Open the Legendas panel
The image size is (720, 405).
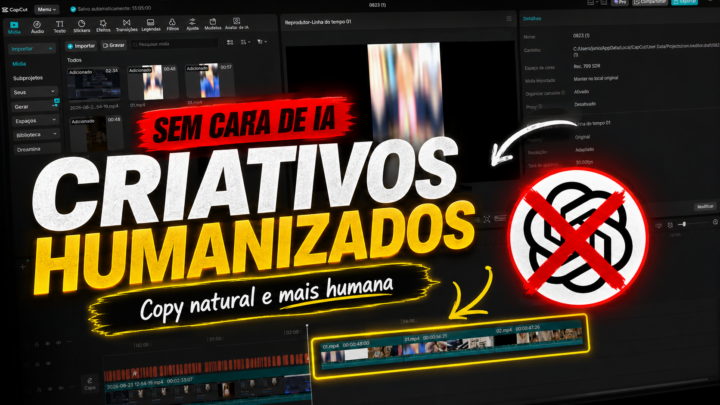point(151,25)
